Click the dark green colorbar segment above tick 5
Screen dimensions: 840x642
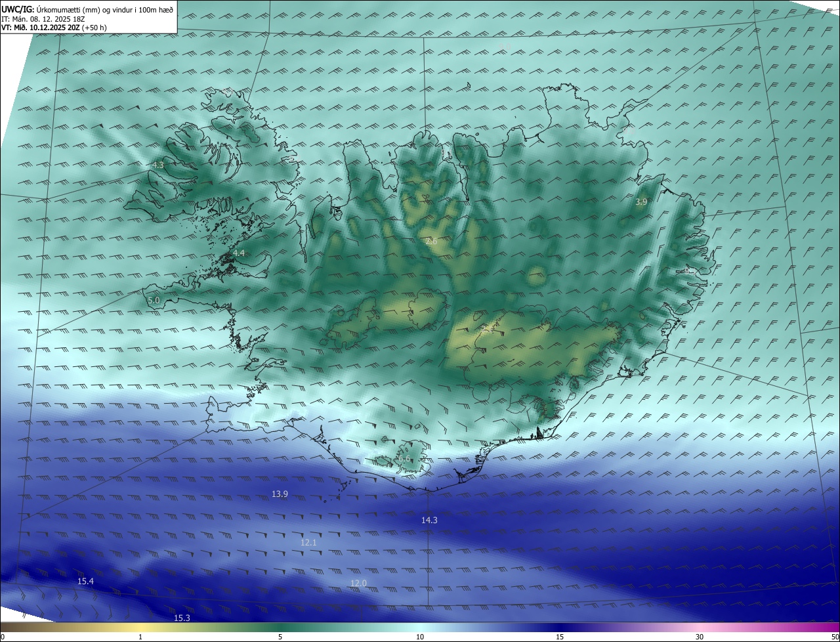pos(280,628)
